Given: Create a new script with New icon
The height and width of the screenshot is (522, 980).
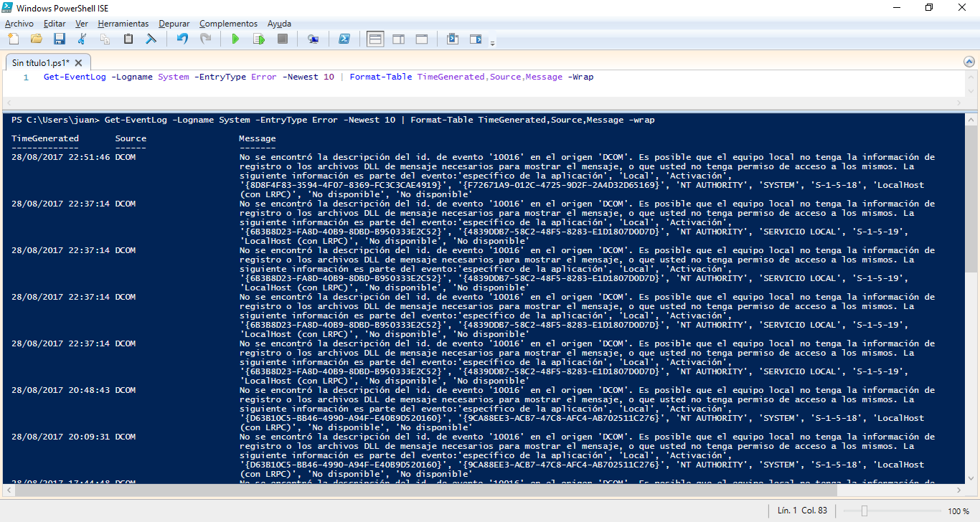Looking at the screenshot, I should (14, 39).
